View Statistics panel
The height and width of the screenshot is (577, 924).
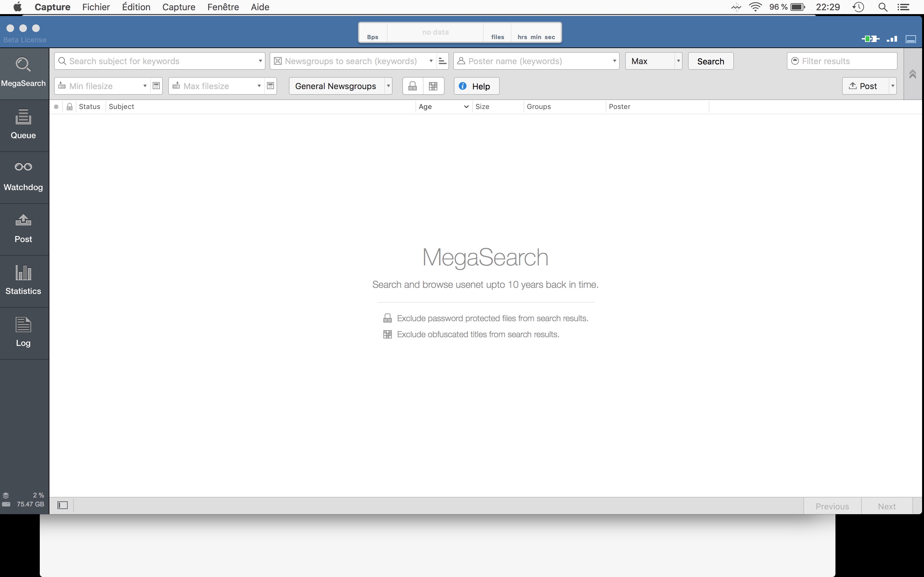23,279
